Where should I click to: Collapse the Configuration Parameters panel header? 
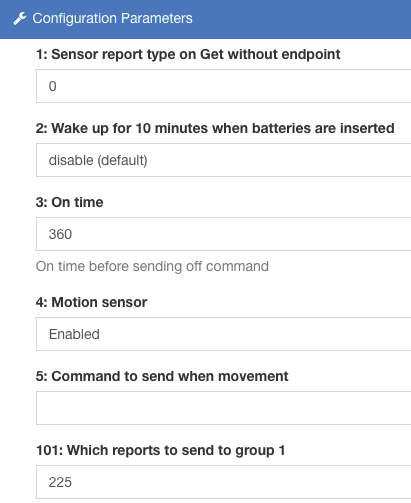pyautogui.click(x=205, y=19)
